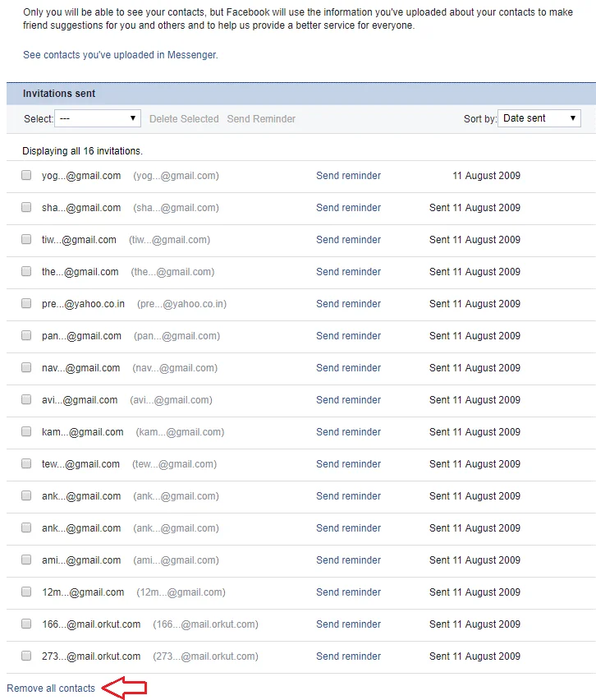The image size is (596, 700).
Task: Send reminder to pan...@gmail.com
Action: pos(348,336)
